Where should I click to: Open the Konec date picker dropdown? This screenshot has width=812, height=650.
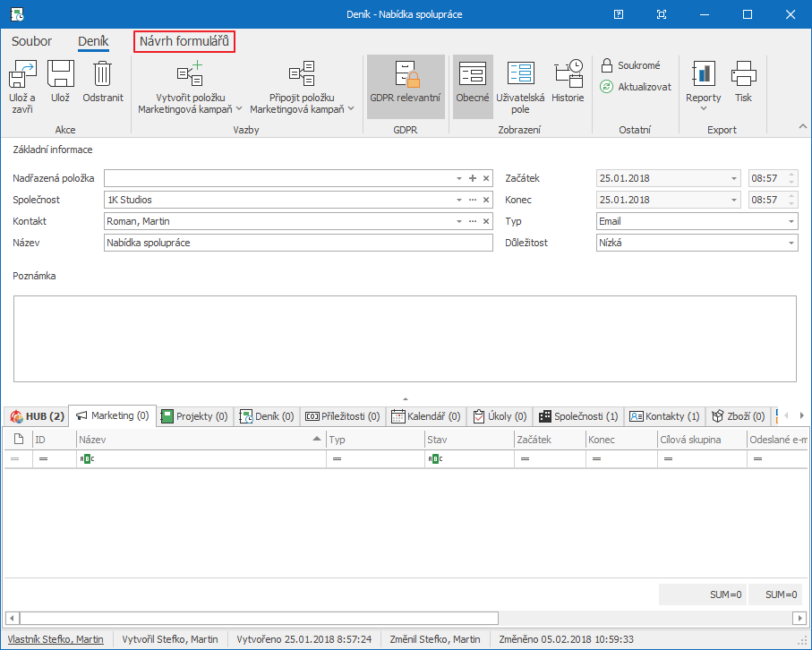click(x=734, y=200)
